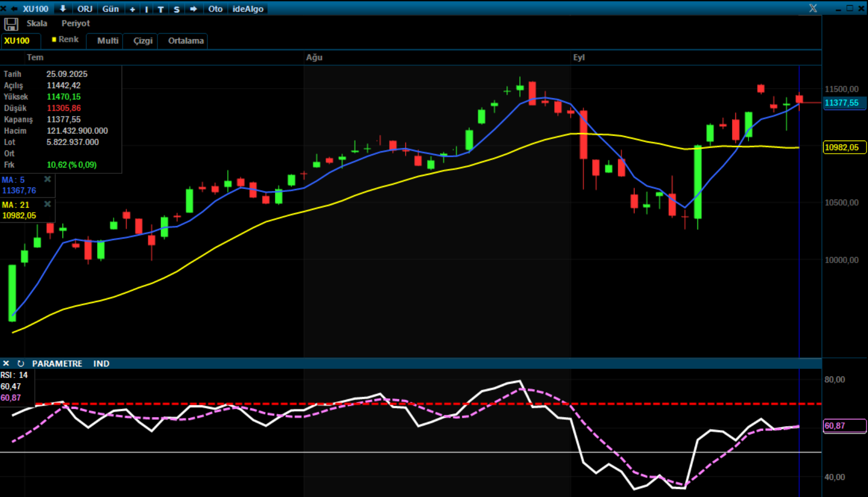868x497 pixels.
Task: Click the down arrow icon after XU100
Action: 63,9
